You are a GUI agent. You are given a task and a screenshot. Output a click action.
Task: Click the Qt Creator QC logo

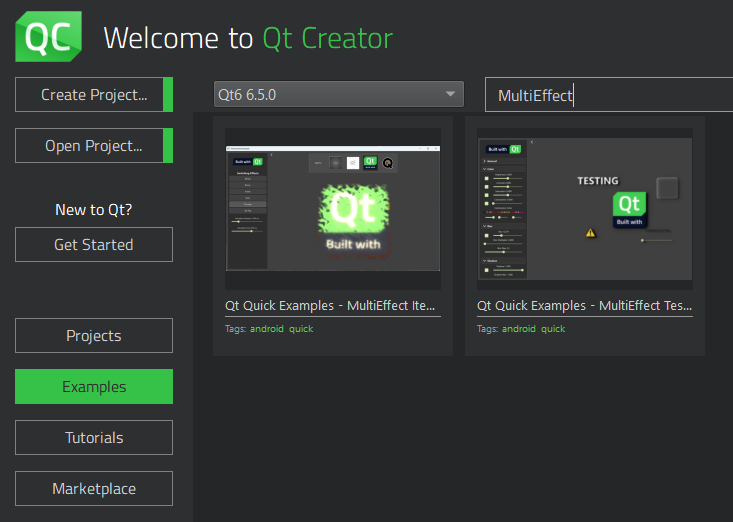[49, 38]
